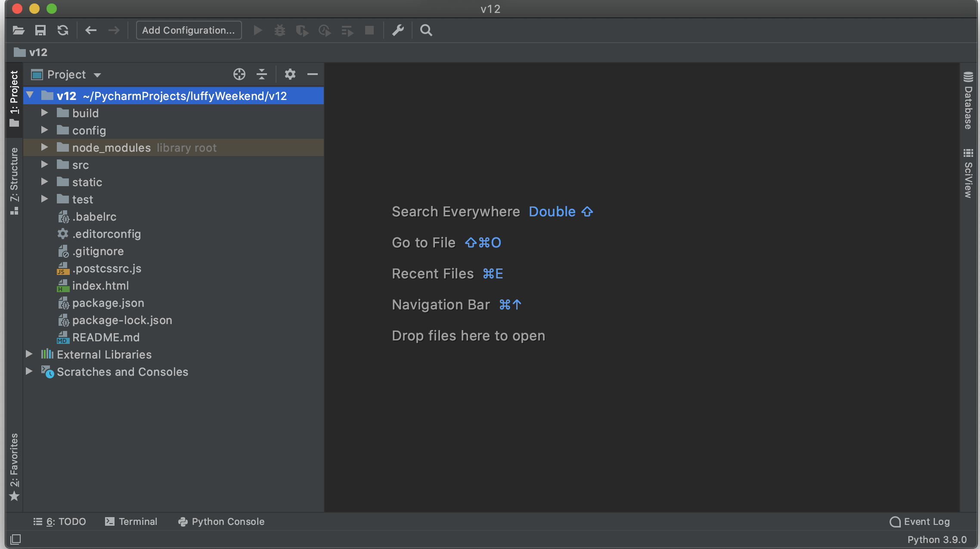Click the Profile run icon
980x549 pixels.
click(325, 30)
